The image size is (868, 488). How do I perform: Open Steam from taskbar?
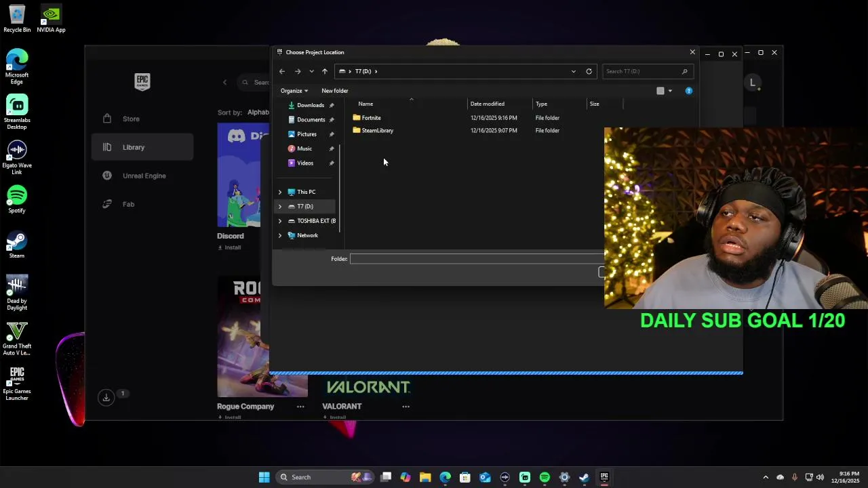(x=584, y=477)
